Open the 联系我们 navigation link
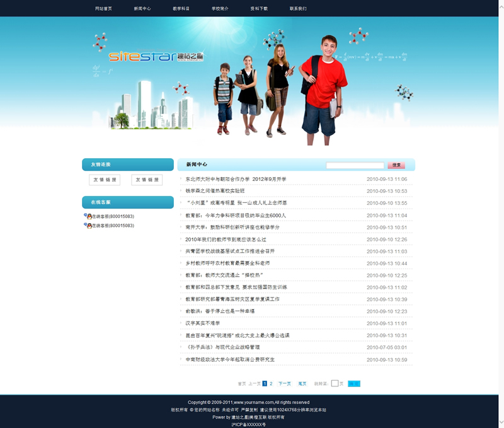The height and width of the screenshot is (428, 504). point(298,9)
